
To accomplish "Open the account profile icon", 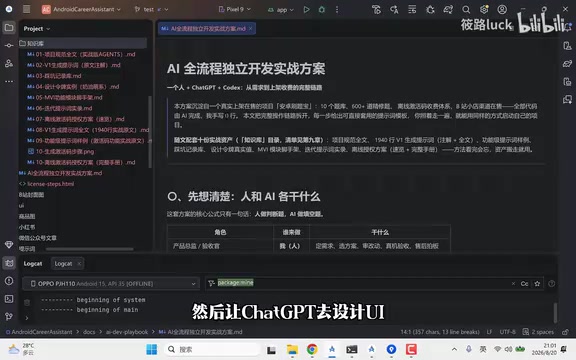I will tap(502, 10).
